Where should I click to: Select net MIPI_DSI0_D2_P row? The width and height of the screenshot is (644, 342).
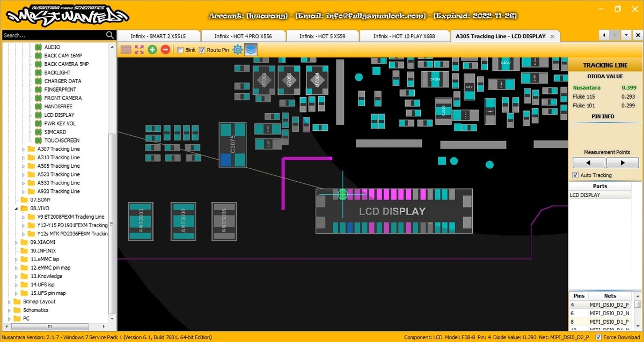[601, 304]
